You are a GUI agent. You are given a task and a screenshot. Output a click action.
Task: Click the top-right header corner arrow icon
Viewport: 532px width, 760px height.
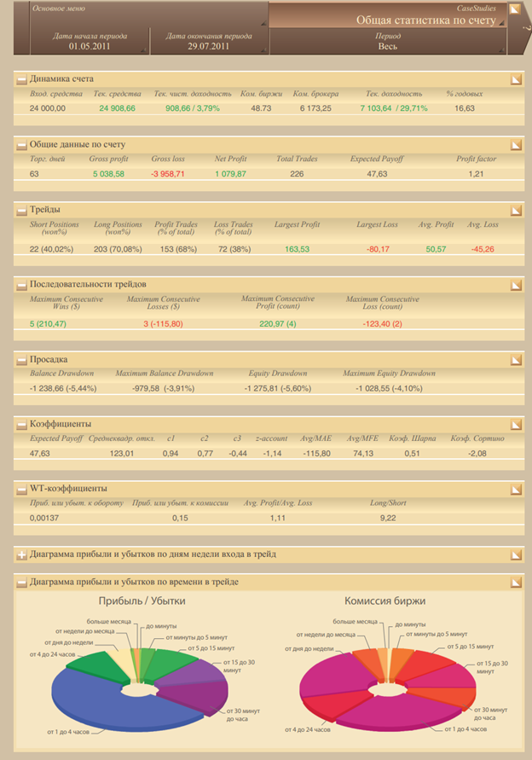[515, 9]
